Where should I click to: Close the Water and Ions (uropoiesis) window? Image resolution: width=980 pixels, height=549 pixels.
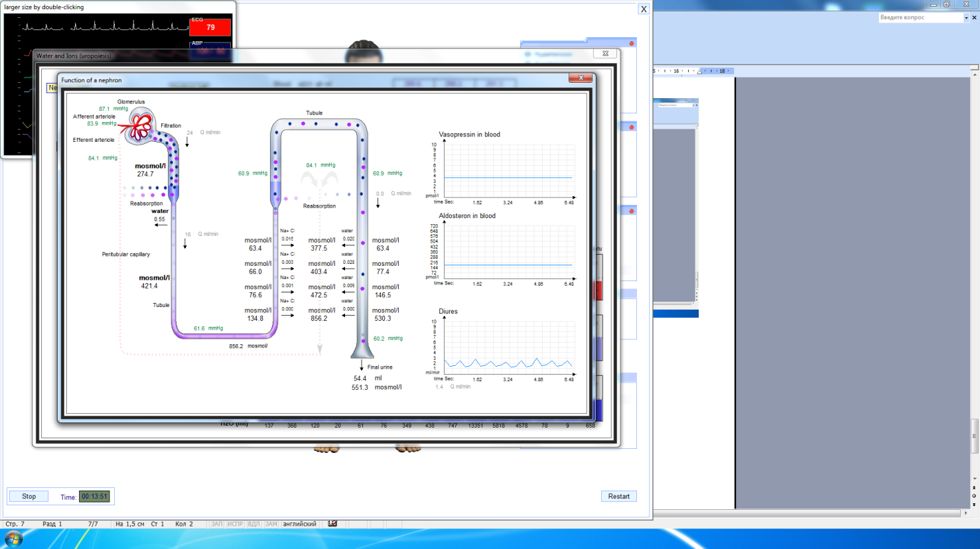click(x=605, y=54)
